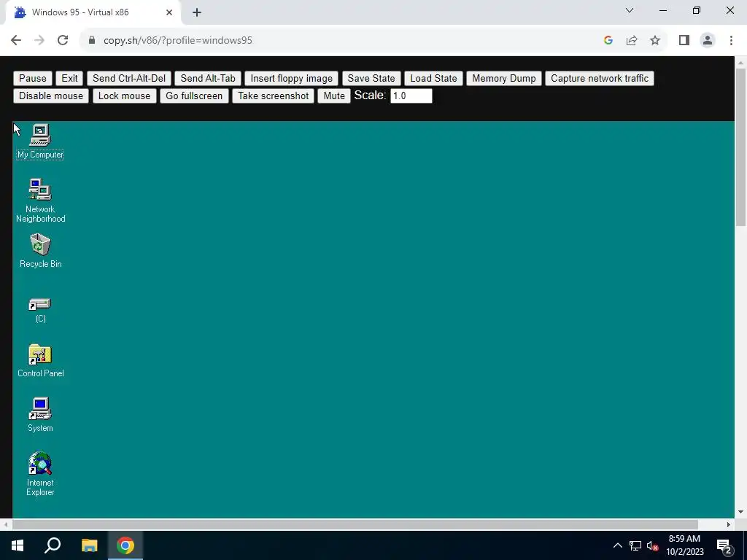Click the Lock mouse button
The width and height of the screenshot is (747, 560).
pos(124,96)
